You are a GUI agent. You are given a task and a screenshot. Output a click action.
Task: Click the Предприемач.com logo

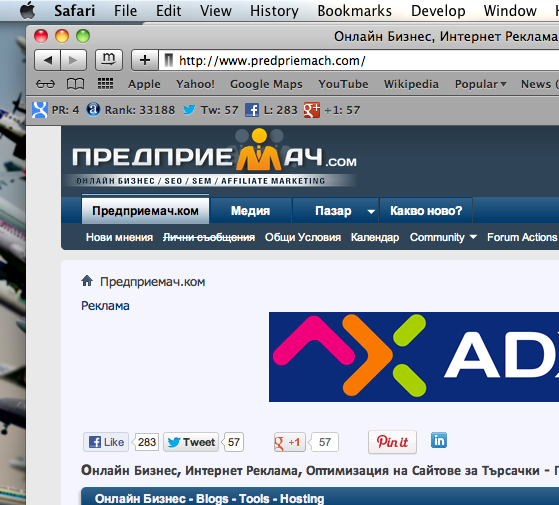pos(214,157)
